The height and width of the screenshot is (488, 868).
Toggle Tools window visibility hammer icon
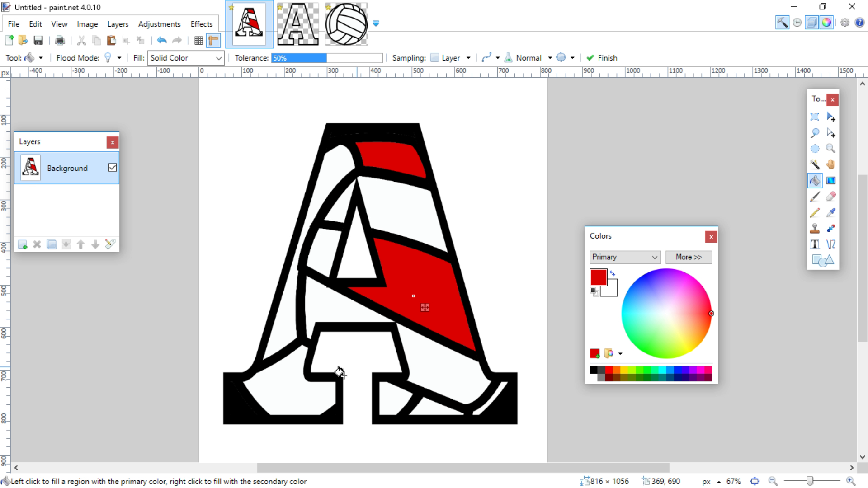click(x=782, y=23)
